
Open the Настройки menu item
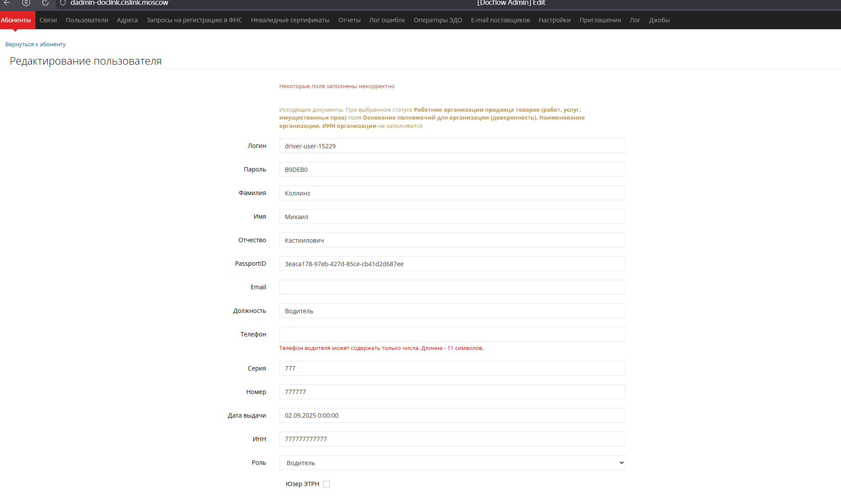pos(555,20)
